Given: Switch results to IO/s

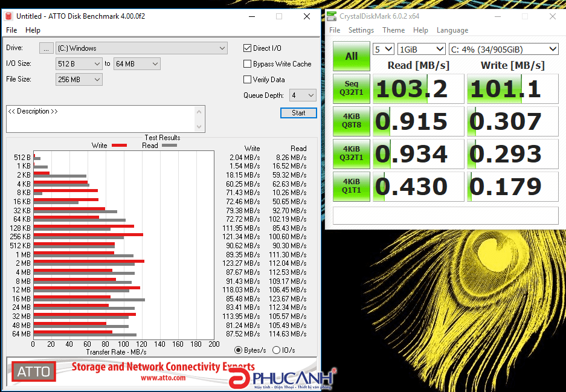Looking at the screenshot, I should (276, 350).
